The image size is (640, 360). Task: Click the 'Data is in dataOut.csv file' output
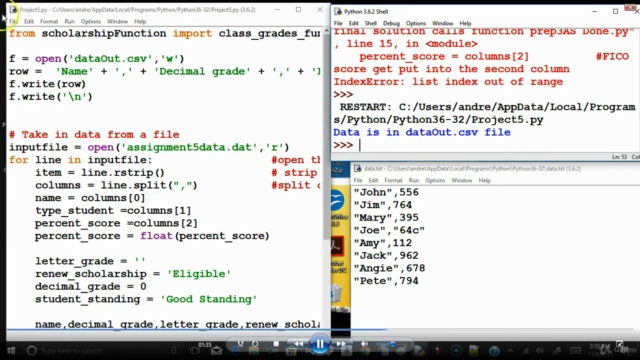(422, 132)
